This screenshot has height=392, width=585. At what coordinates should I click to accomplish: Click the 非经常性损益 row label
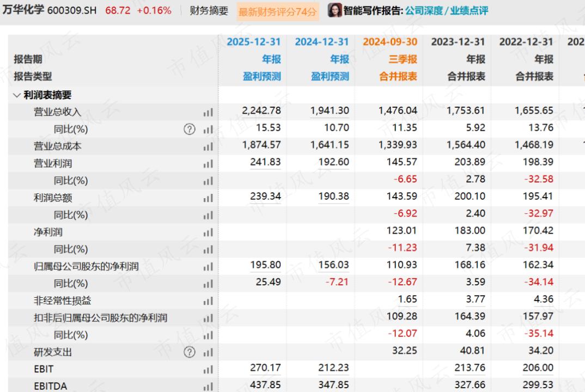tap(62, 301)
